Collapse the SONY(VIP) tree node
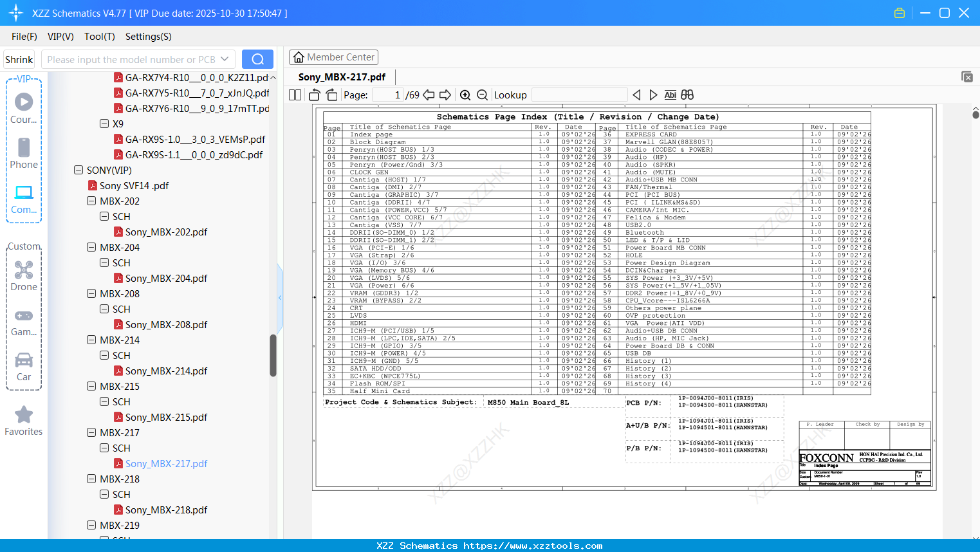980x552 pixels. (79, 170)
